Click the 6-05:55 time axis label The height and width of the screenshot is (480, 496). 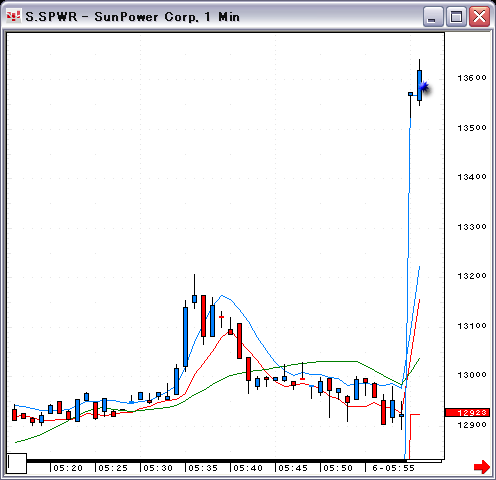tap(393, 468)
